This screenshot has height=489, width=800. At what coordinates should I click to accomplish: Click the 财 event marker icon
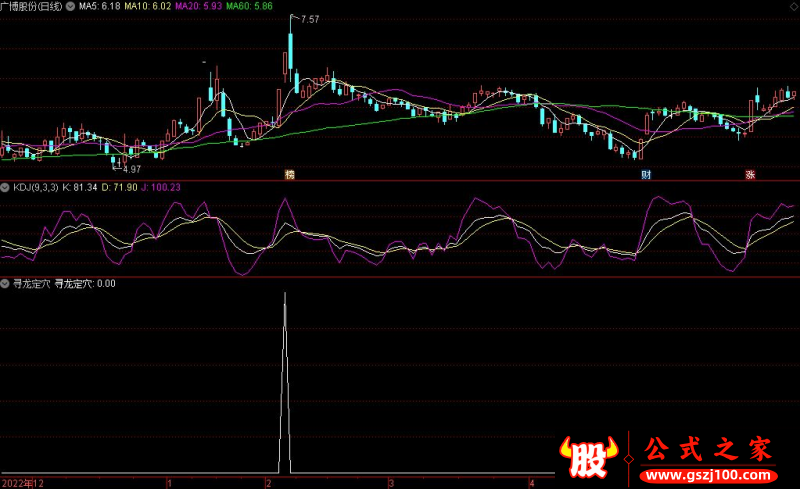[647, 174]
